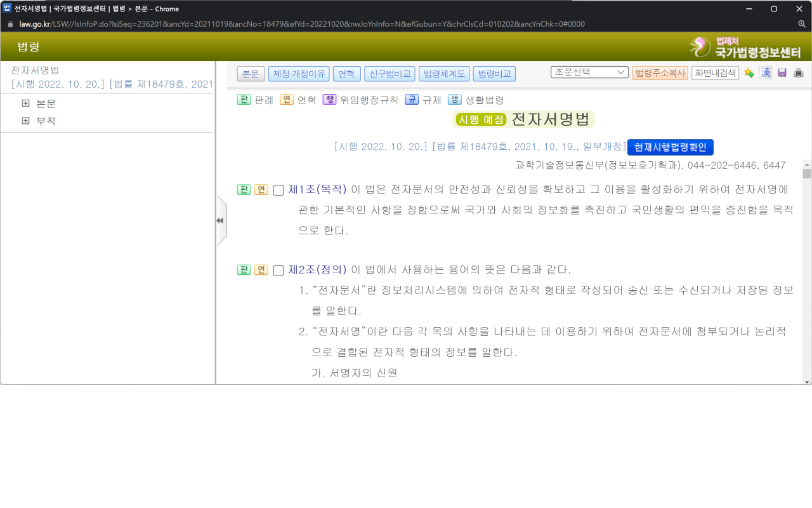Open the 신구법비교 tab

[390, 74]
